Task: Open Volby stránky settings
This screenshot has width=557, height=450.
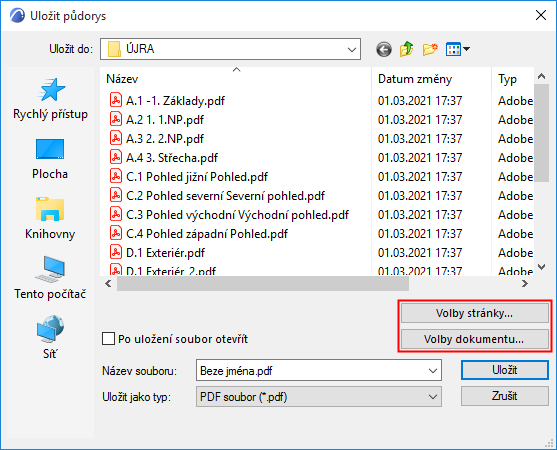Action: [x=475, y=313]
